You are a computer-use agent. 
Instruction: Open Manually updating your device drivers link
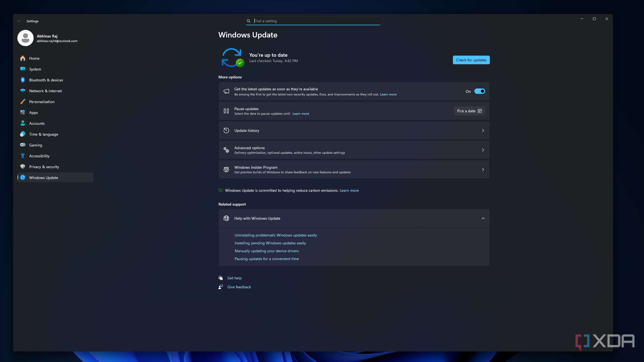(x=267, y=251)
